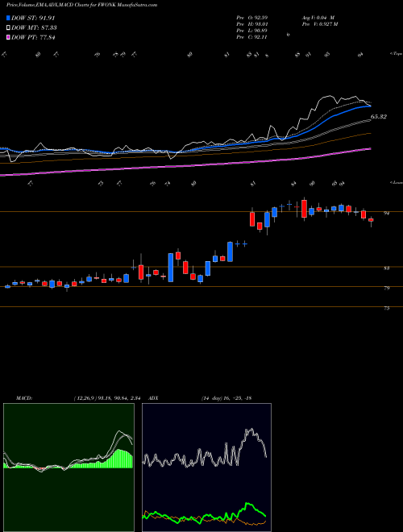403x532 pixels.
Task: Click the Pre H: 93.01 value
Action: 251,24
